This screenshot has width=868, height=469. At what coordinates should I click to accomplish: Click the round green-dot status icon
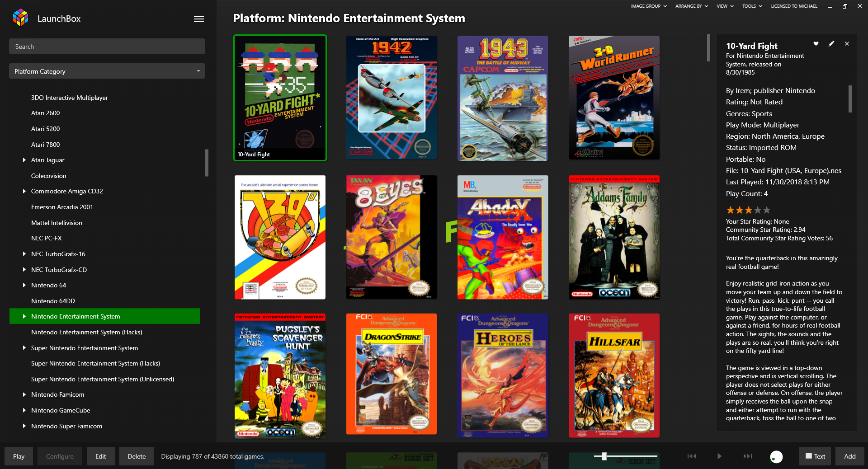tap(776, 457)
